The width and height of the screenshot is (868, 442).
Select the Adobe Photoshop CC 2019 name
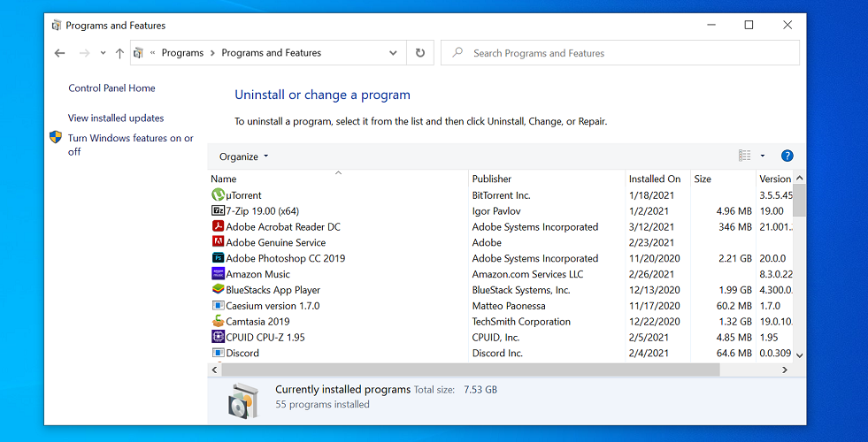point(286,258)
